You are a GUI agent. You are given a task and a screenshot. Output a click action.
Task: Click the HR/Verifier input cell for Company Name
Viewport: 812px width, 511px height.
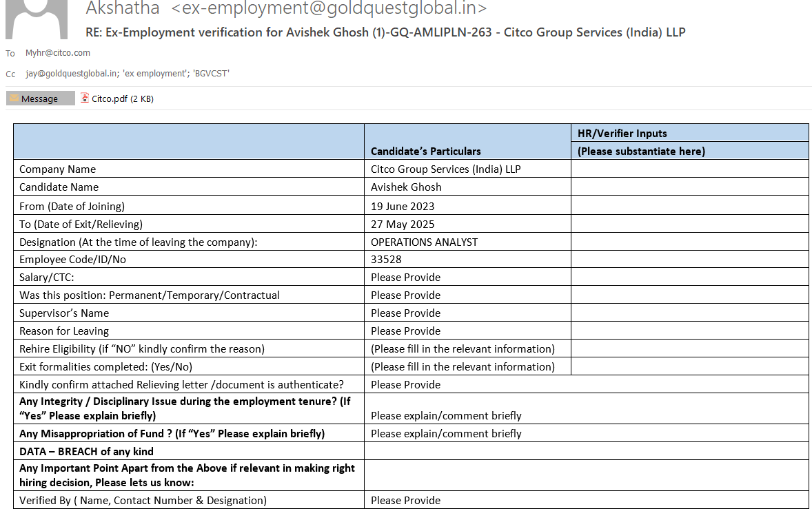[689, 169]
